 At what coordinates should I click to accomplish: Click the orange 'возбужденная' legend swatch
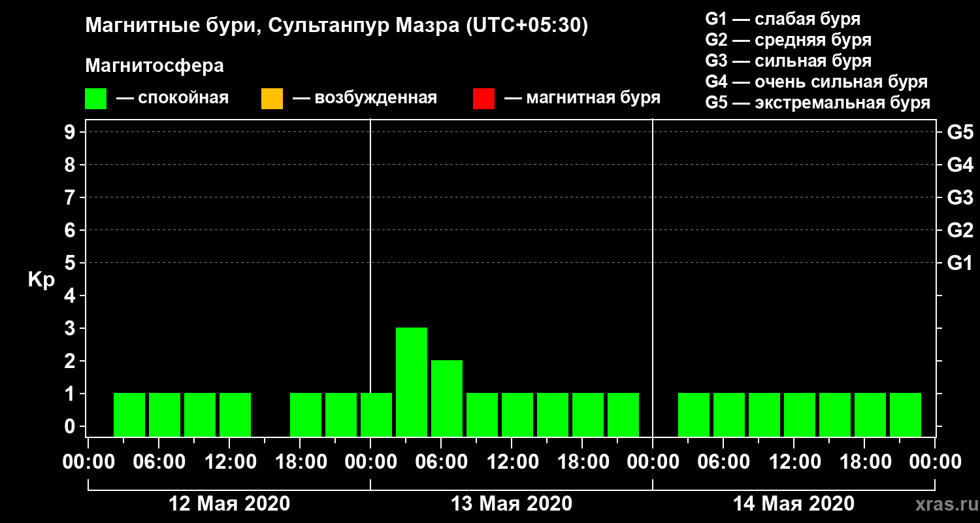click(272, 99)
